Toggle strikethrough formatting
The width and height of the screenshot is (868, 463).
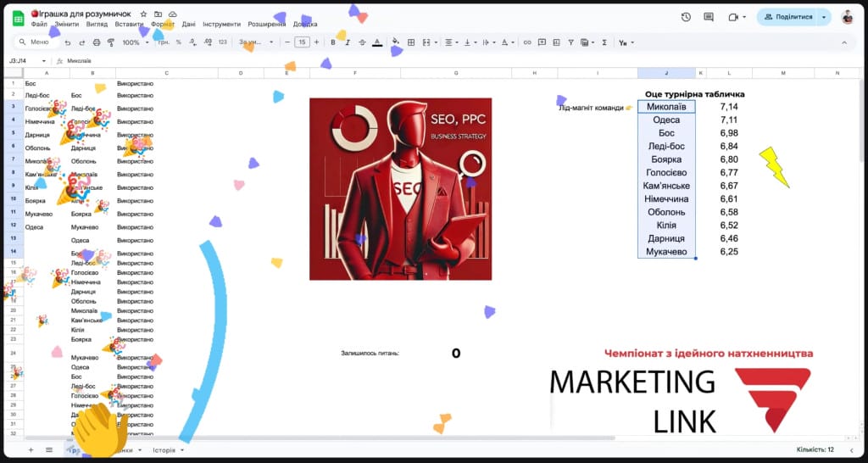[x=362, y=42]
